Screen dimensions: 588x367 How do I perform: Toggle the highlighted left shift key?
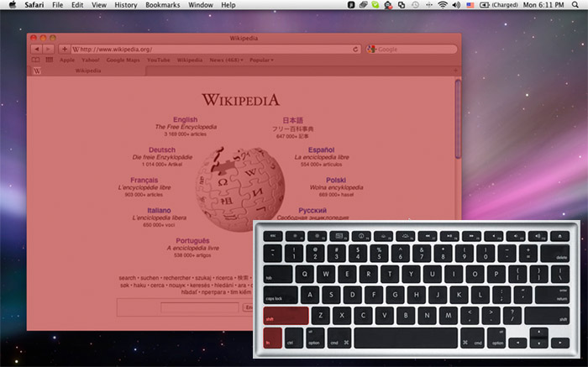[286, 316]
